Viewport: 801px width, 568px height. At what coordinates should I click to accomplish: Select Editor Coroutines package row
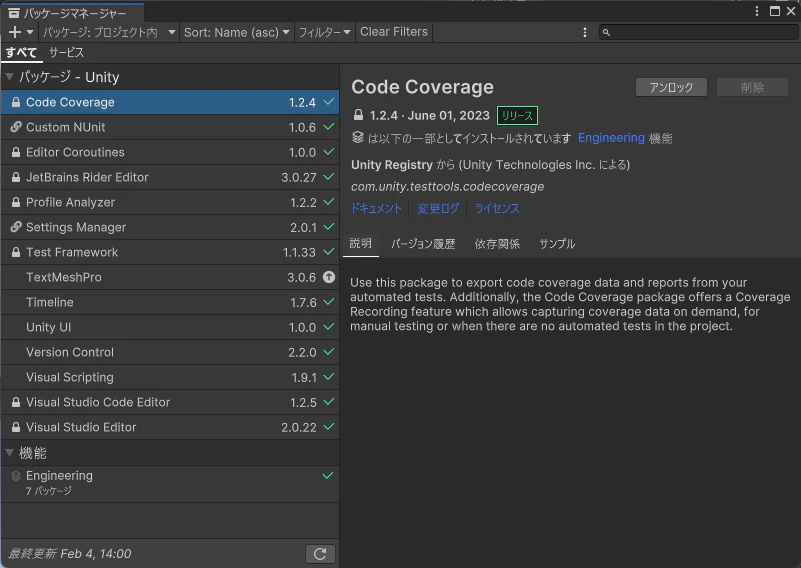(x=170, y=152)
